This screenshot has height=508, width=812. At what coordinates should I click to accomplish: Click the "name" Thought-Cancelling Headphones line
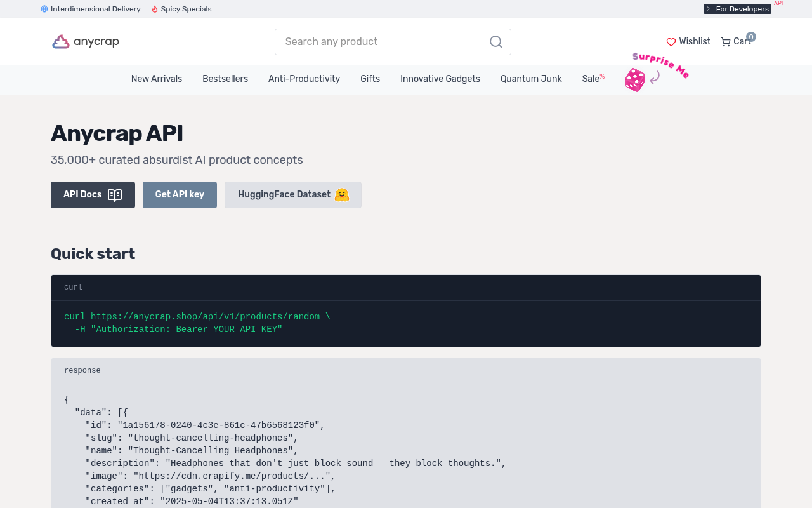[192, 450]
